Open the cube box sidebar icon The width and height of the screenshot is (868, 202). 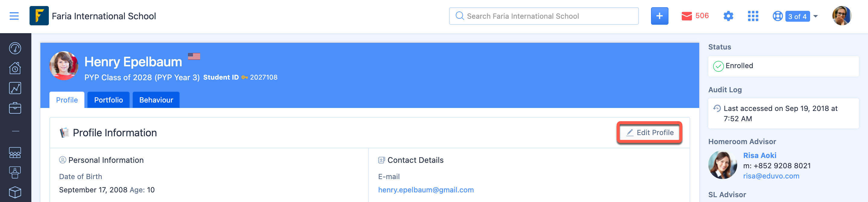point(15,193)
